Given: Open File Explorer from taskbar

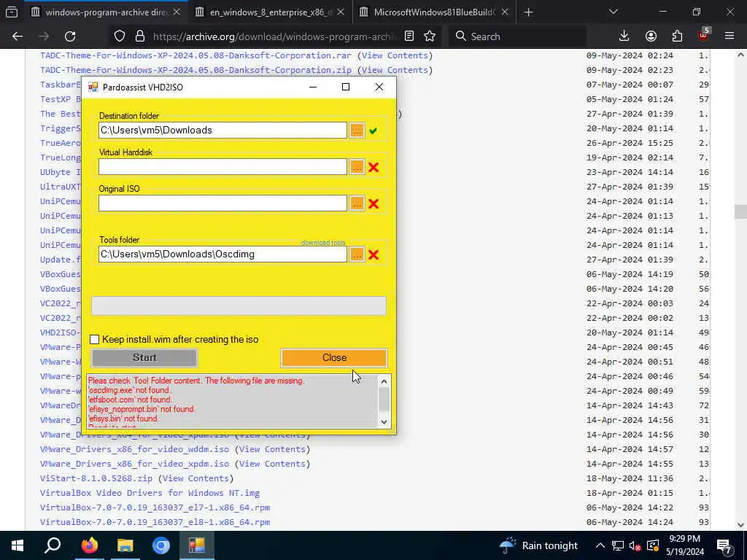Looking at the screenshot, I should [125, 545].
